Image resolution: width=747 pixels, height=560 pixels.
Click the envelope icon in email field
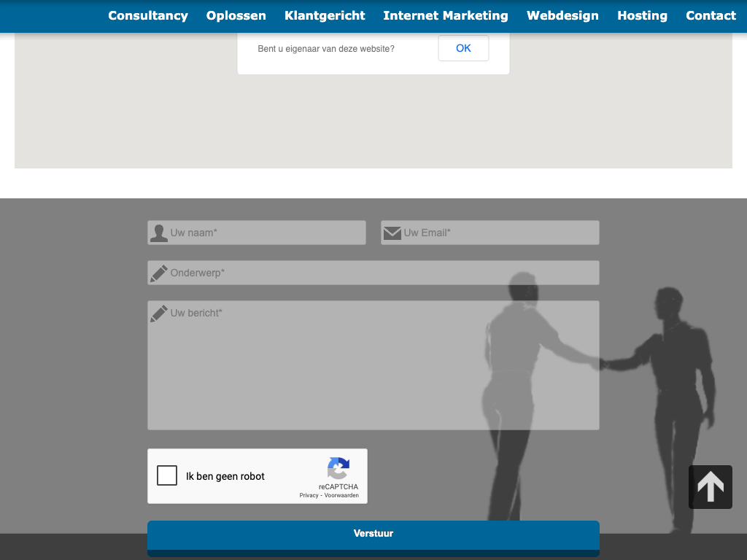coord(392,233)
